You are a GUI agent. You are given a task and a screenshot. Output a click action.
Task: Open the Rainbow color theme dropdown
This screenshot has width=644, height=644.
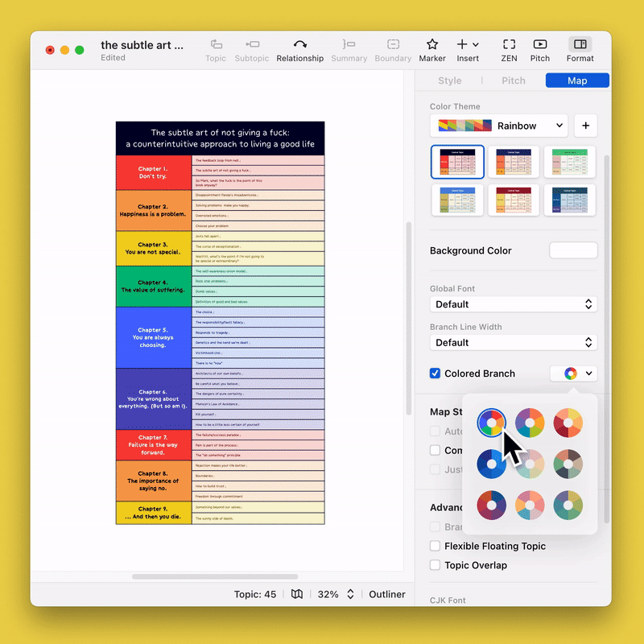[498, 126]
